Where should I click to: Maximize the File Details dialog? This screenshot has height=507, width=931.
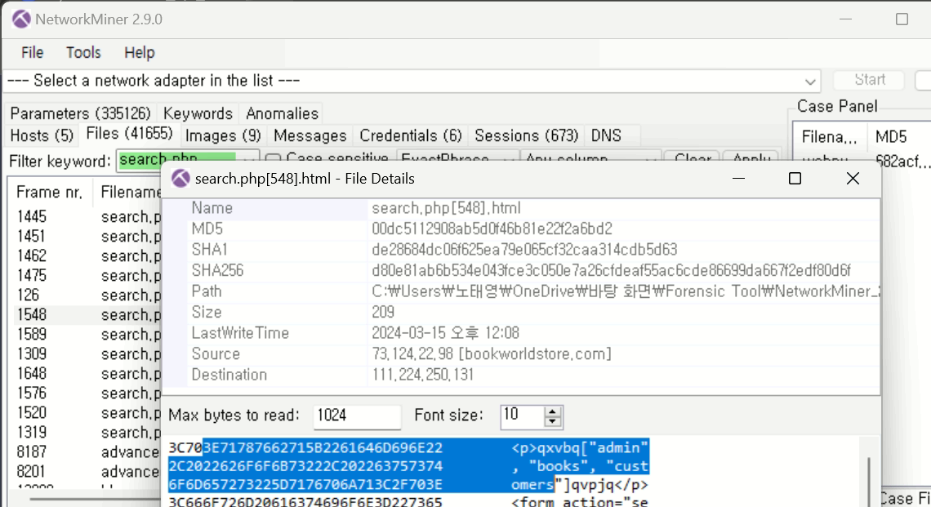coord(795,179)
